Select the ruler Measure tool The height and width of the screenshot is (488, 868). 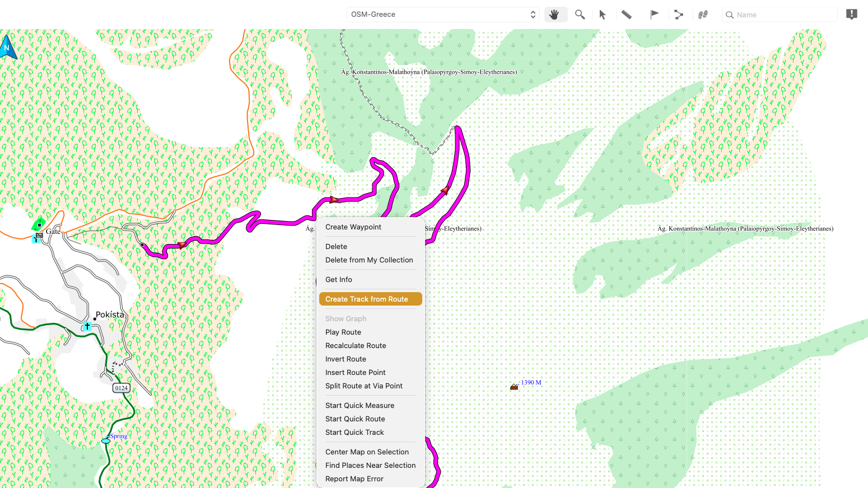[627, 15]
